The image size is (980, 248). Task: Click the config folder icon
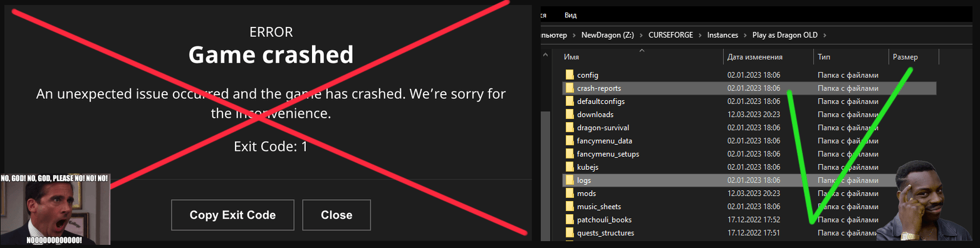[570, 75]
